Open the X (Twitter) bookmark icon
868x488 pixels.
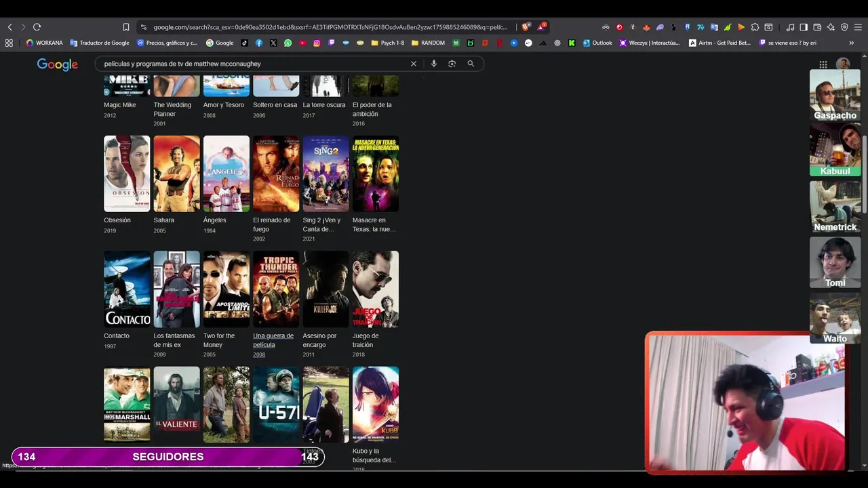[x=273, y=43]
